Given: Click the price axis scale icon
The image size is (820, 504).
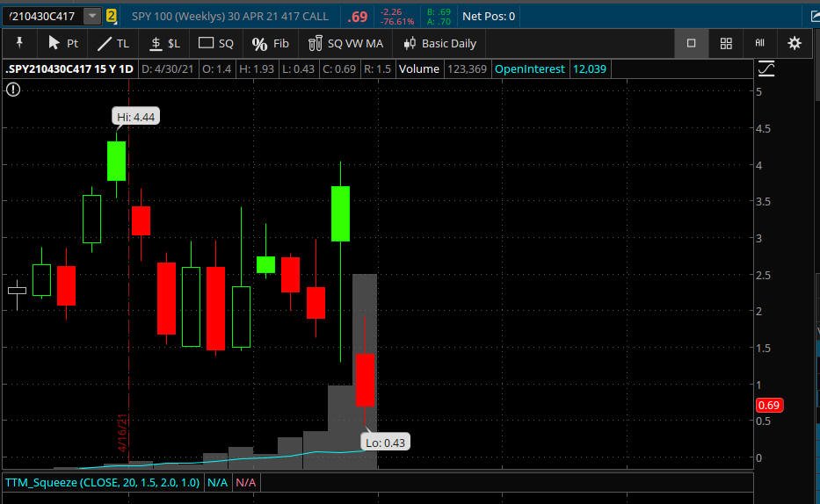Looking at the screenshot, I should [766, 69].
